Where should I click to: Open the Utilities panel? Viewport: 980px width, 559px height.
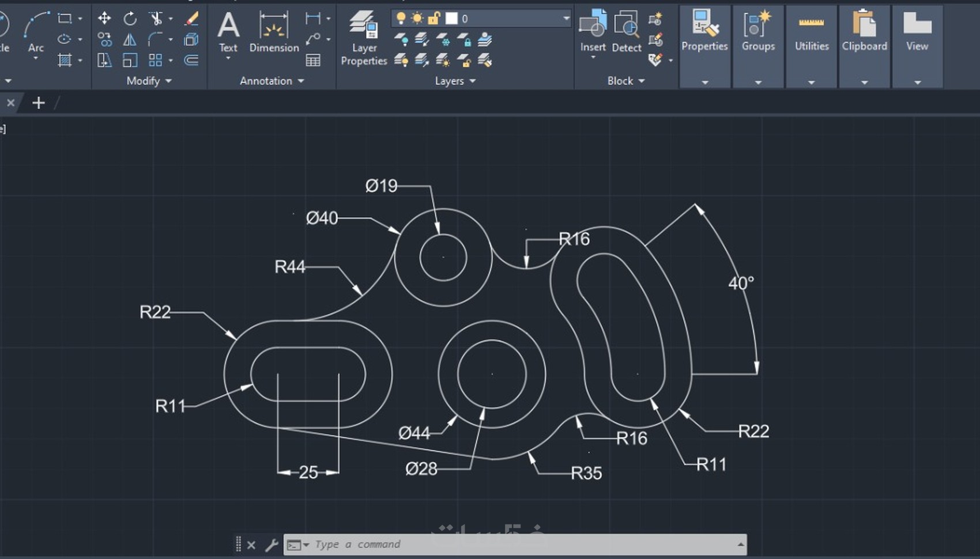811,46
